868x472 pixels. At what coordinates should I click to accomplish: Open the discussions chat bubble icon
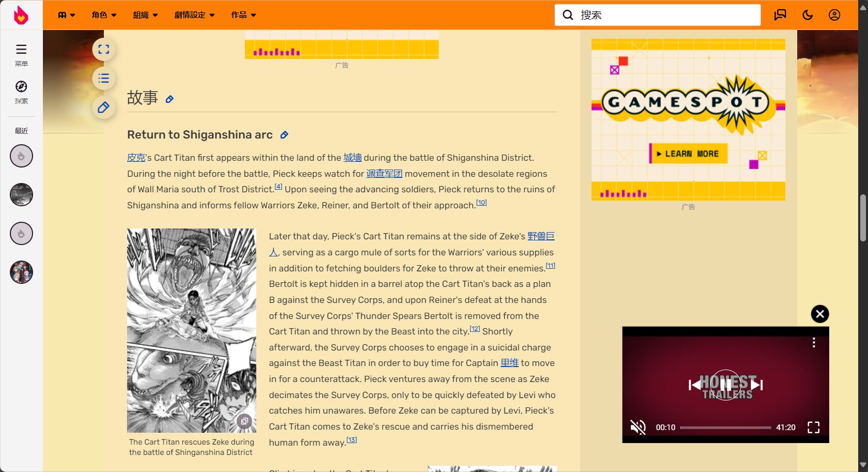(780, 15)
